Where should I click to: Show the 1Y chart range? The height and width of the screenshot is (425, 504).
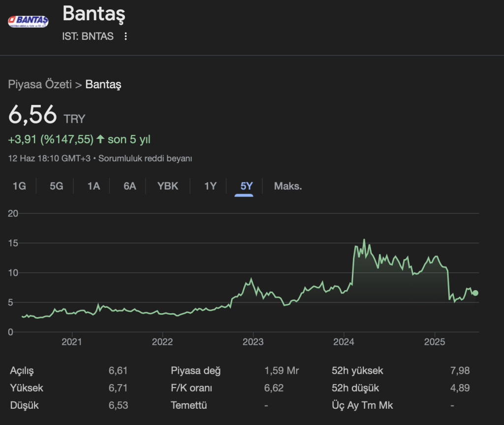pyautogui.click(x=210, y=186)
